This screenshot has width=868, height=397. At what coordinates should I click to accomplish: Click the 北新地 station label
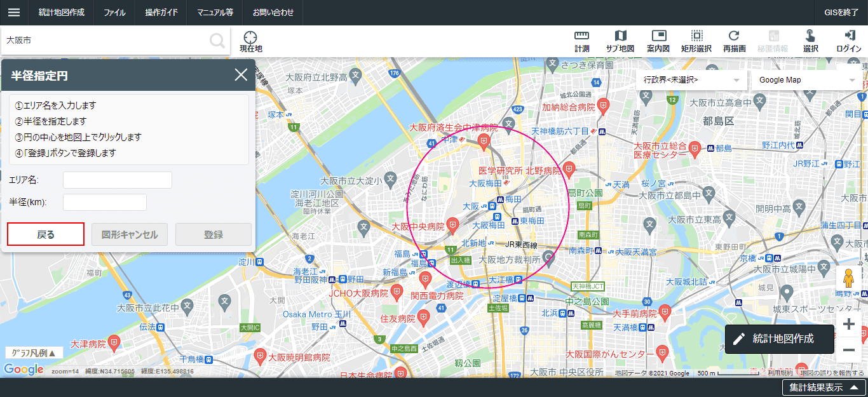click(474, 243)
